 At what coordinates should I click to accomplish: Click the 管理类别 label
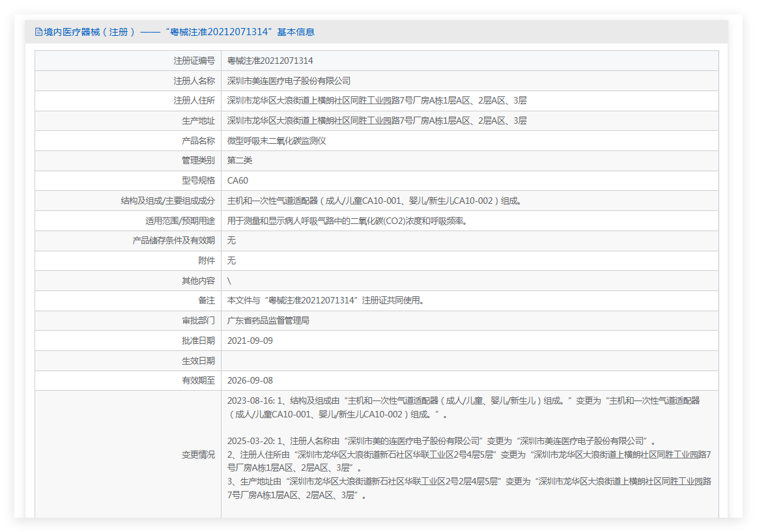198,160
